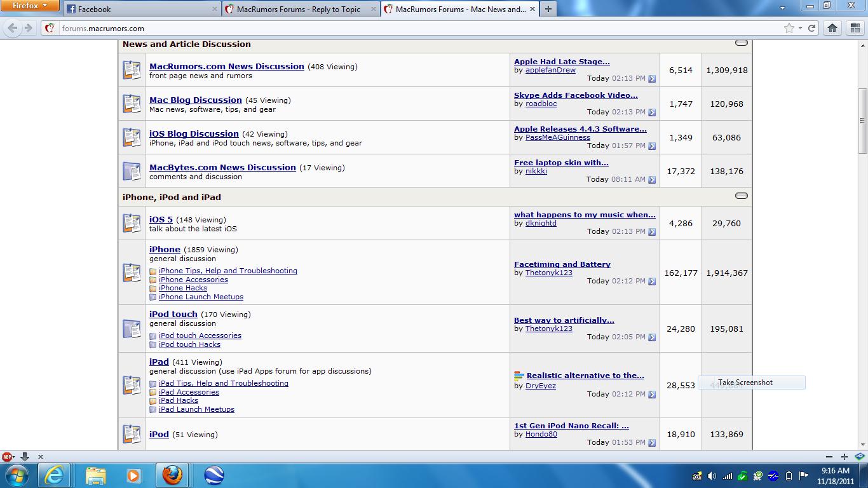Open Windows Media Player from the taskbar
The image size is (868, 488).
click(133, 475)
